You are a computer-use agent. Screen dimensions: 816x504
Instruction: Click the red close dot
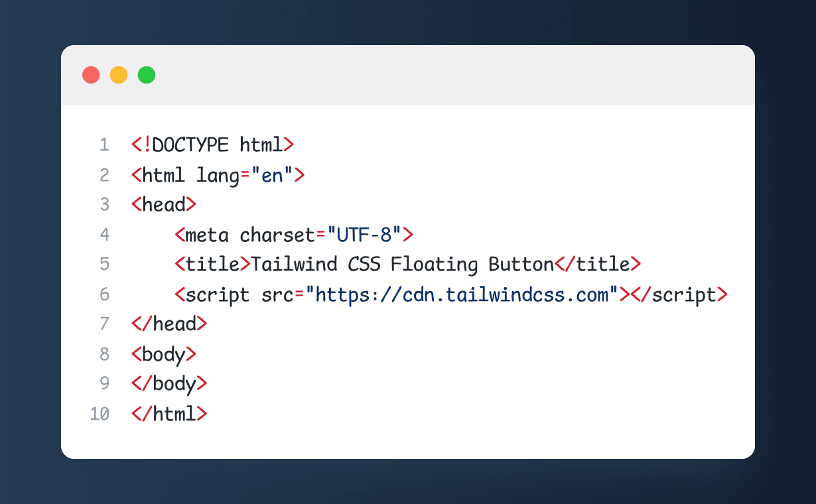91,75
